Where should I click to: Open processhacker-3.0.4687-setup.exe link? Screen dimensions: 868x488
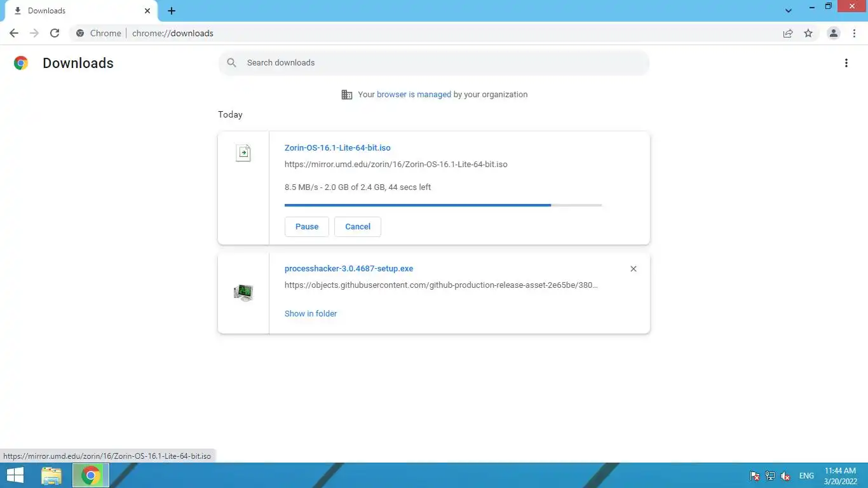[349, 268]
